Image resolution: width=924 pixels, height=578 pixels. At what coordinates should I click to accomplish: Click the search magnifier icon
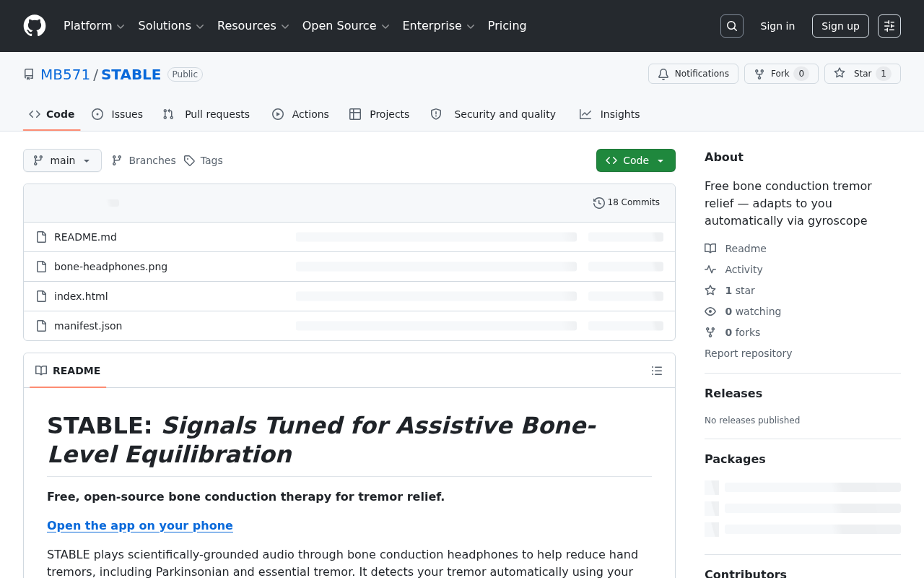[732, 26]
